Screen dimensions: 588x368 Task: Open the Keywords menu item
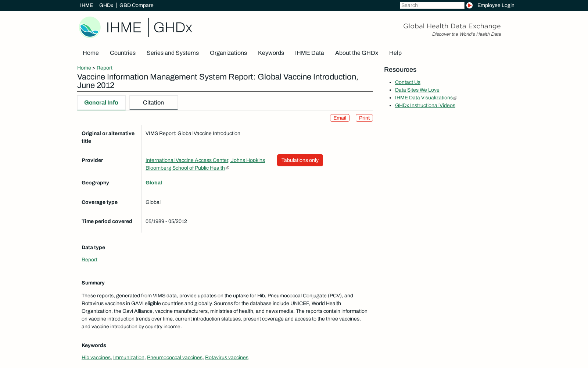click(x=271, y=53)
